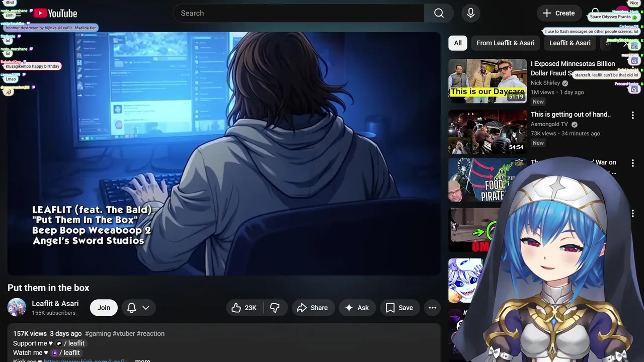644x362 pixels.
Task: Open the Asmongold 54:54 video thumbnail
Action: pyautogui.click(x=488, y=132)
